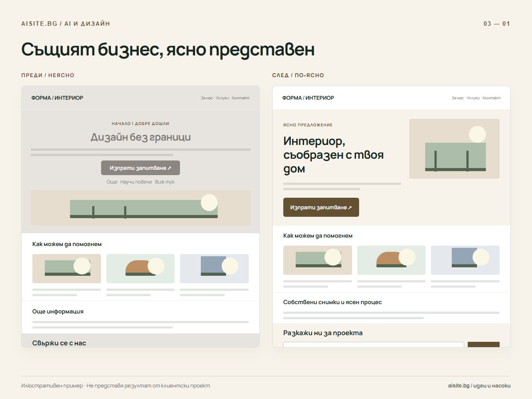Click the 'Разкажи ни за проекта' heading
The image size is (532, 399).
pyautogui.click(x=323, y=333)
